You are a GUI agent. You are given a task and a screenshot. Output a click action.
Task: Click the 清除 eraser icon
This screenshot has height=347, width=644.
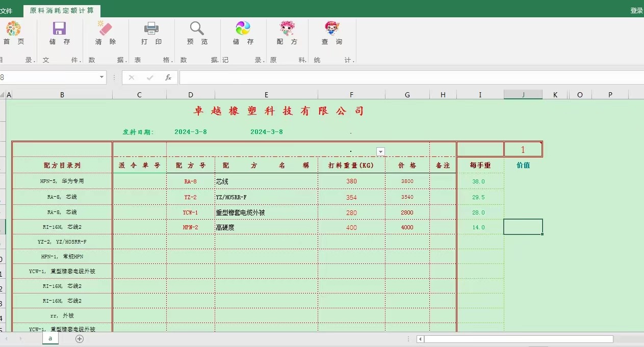tap(105, 29)
